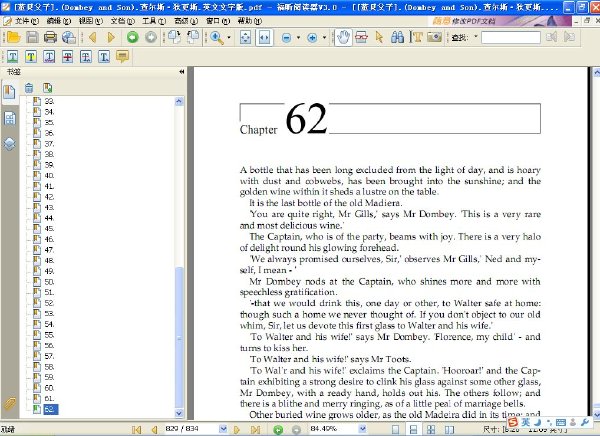Screen dimensions: 600x436
Task: Open attachments panel paperclip tab
Action: (x=10, y=403)
